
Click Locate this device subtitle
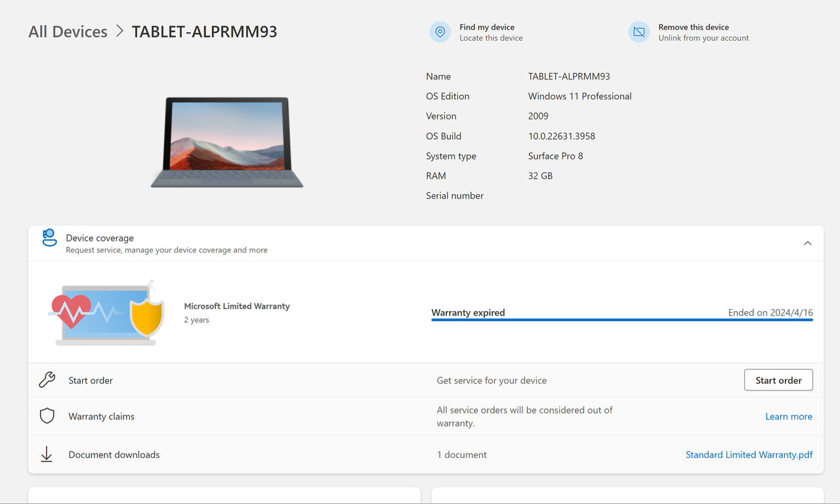click(491, 38)
